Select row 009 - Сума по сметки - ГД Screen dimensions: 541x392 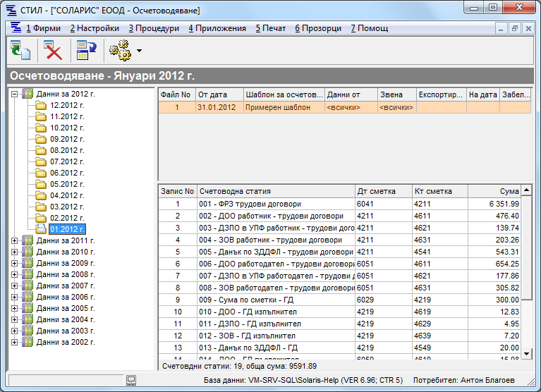click(339, 300)
